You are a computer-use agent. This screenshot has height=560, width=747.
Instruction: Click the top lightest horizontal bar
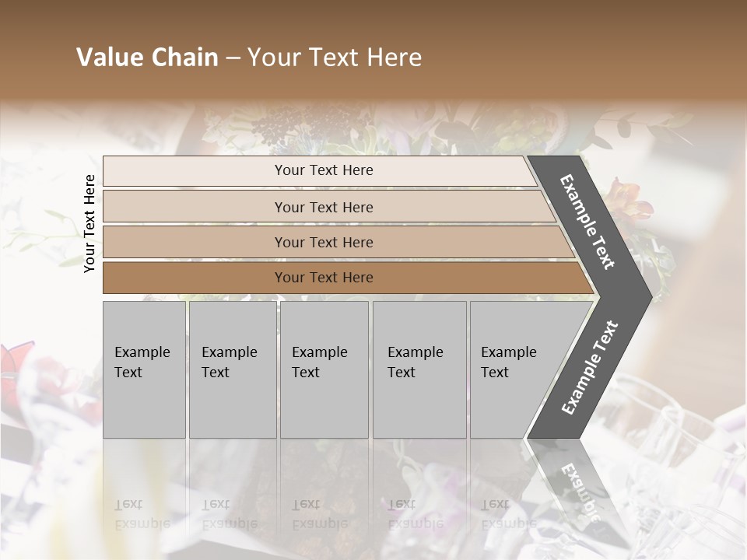323,170
